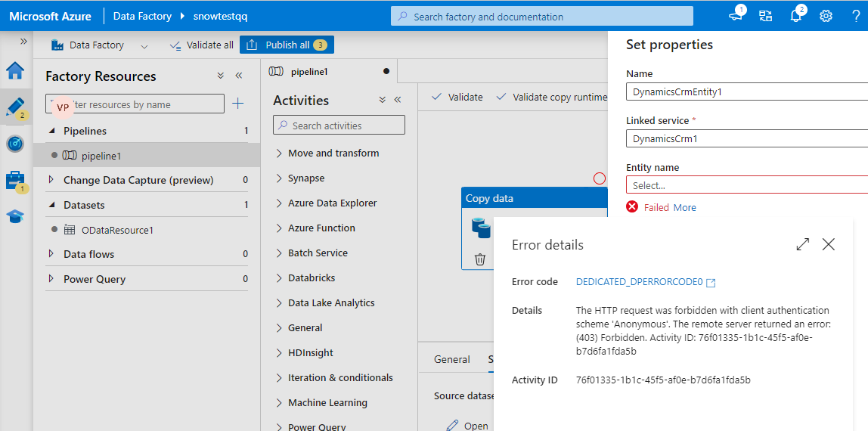The height and width of the screenshot is (431, 868).
Task: Add a new resource with plus icon
Action: [x=237, y=104]
